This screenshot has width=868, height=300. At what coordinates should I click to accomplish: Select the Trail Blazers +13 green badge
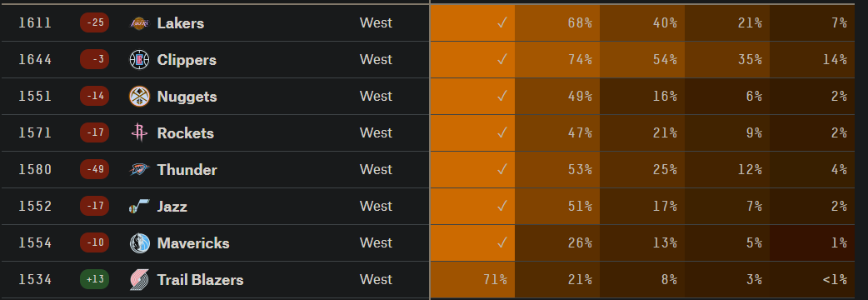coord(94,279)
